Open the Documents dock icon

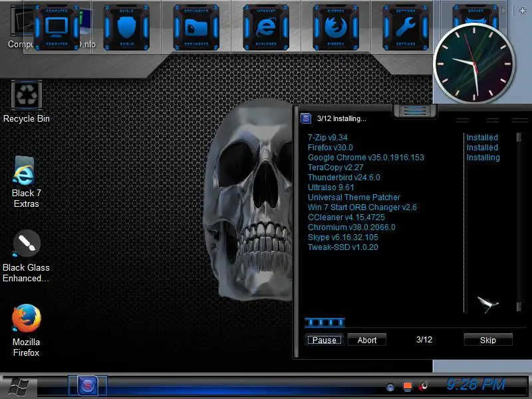[x=196, y=27]
